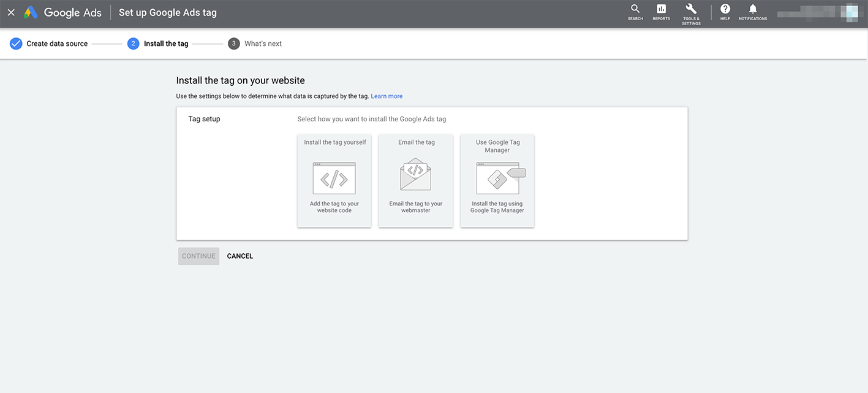Open the Learn more link

(x=387, y=96)
